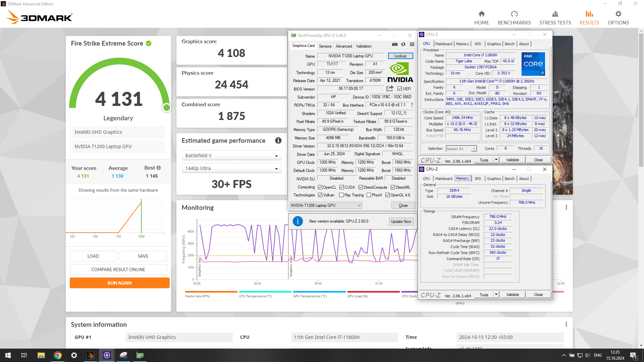Expand Tools arrow in lower CPU-Z
644x362 pixels.
coord(496,295)
